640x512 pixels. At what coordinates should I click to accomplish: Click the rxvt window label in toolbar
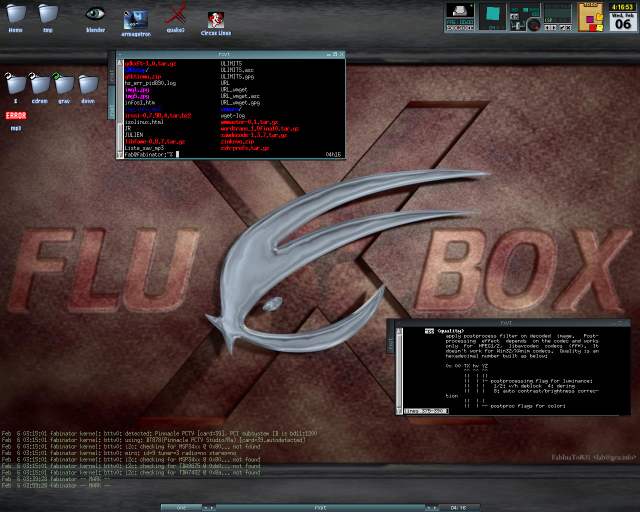(320, 508)
